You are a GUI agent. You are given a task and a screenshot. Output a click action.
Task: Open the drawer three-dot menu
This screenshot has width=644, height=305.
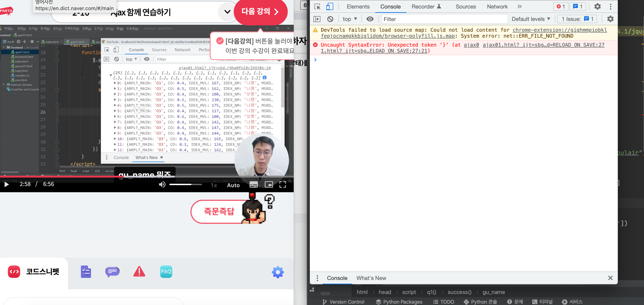tap(317, 278)
